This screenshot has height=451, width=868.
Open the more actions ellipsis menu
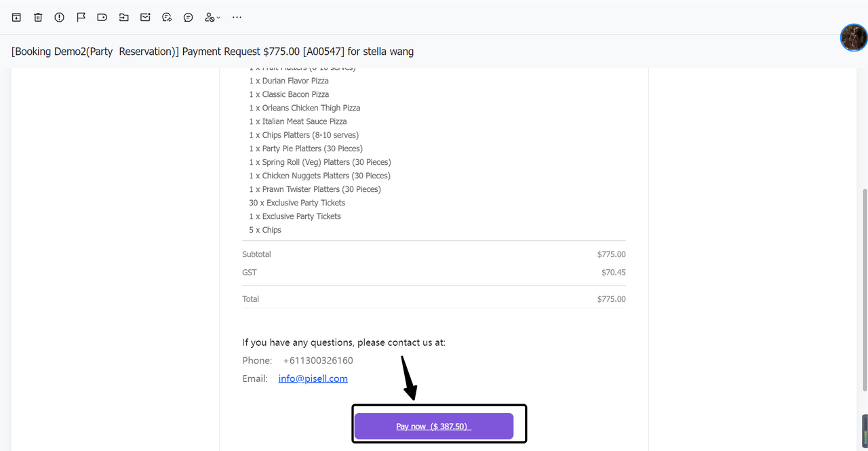pyautogui.click(x=237, y=17)
